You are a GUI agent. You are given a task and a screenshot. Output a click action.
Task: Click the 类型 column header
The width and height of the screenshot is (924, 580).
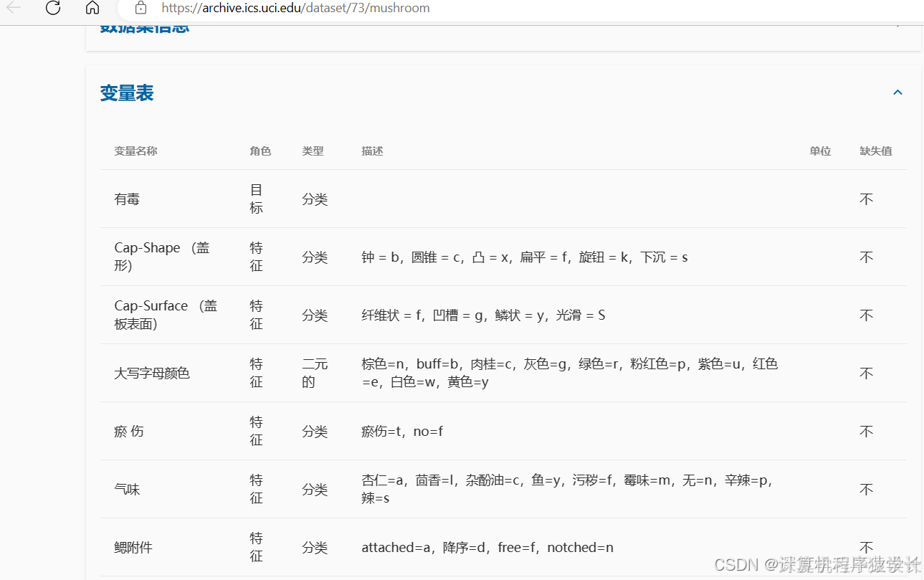[x=313, y=151]
